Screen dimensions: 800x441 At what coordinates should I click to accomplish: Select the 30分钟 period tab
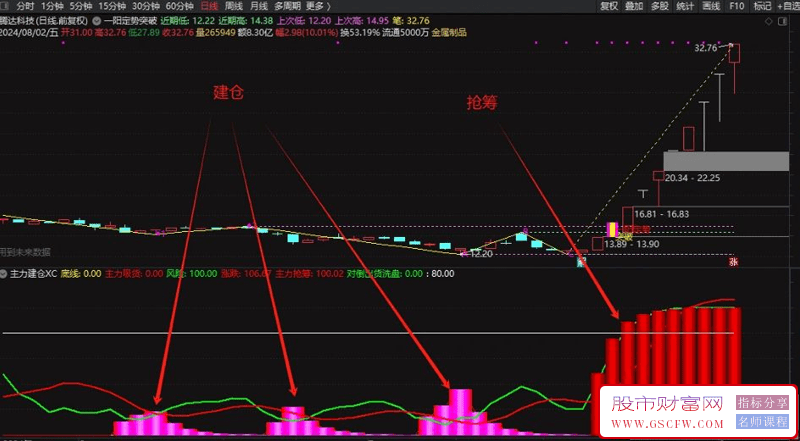(x=145, y=6)
